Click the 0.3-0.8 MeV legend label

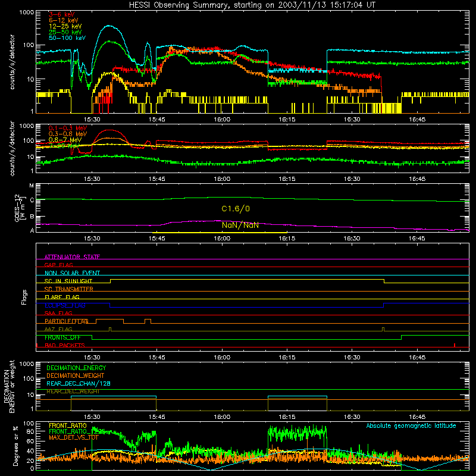(x=68, y=134)
